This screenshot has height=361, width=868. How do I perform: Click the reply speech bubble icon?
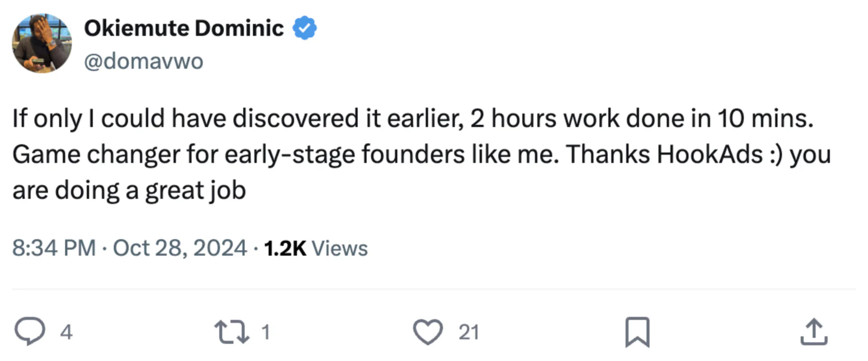click(x=30, y=332)
